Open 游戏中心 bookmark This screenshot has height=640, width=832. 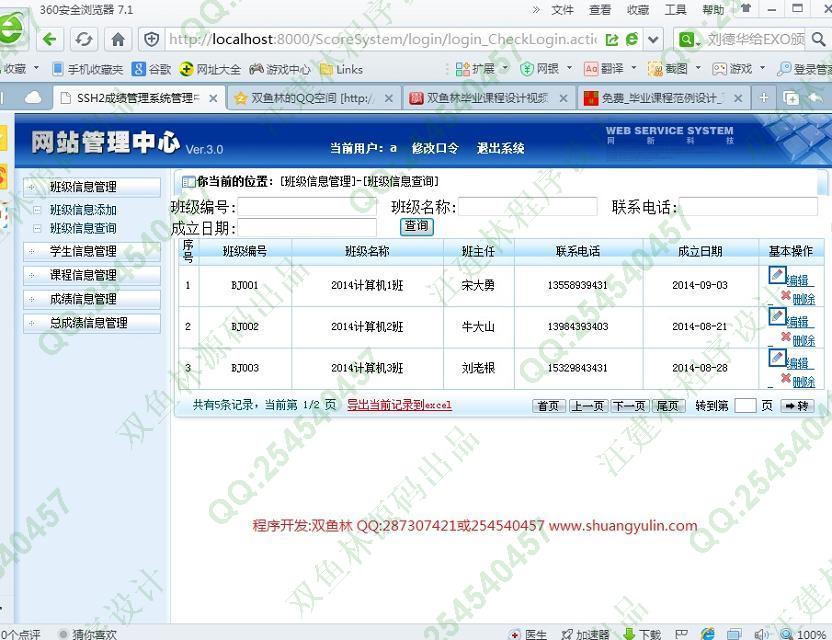click(280, 69)
